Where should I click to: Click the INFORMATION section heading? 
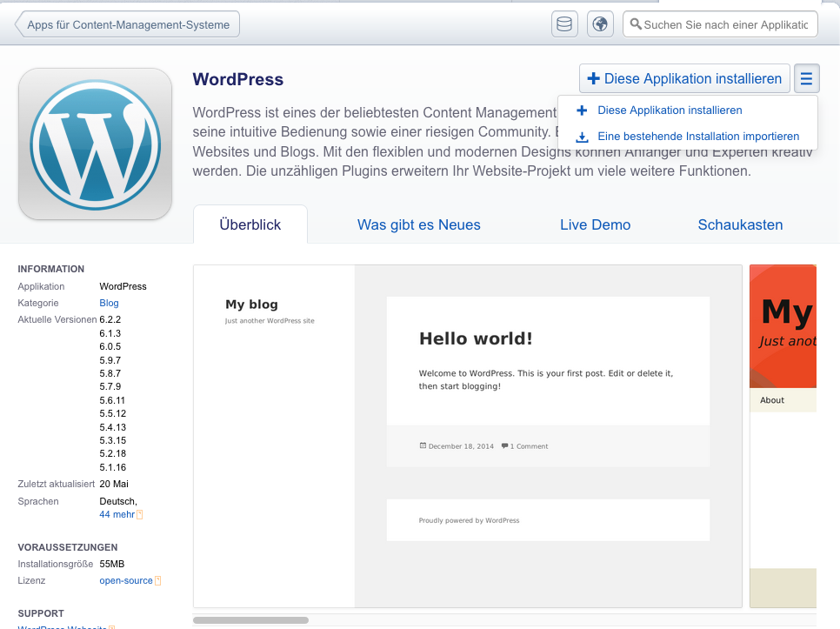(51, 269)
